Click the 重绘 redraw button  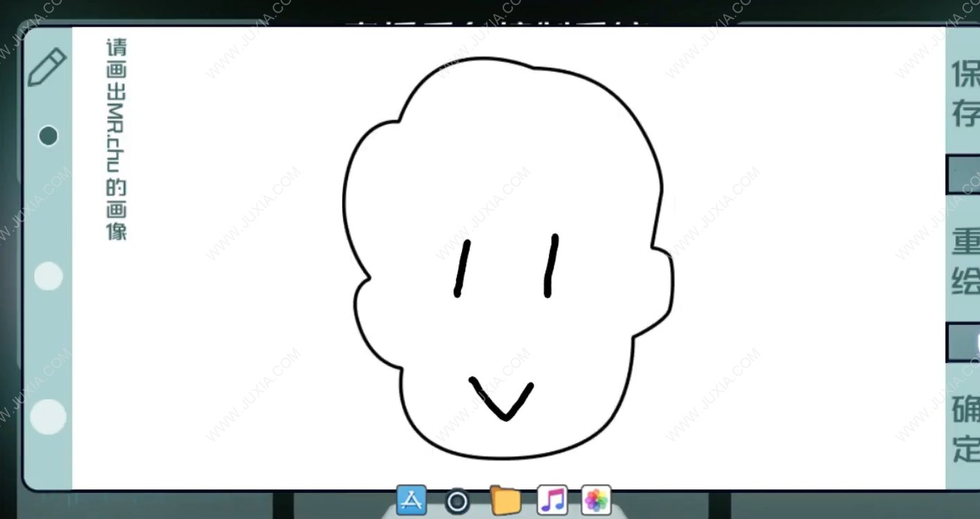coord(966,262)
